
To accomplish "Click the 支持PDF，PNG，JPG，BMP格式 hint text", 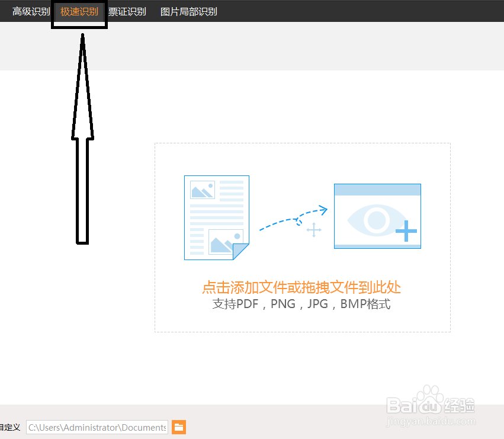I will pos(302,304).
